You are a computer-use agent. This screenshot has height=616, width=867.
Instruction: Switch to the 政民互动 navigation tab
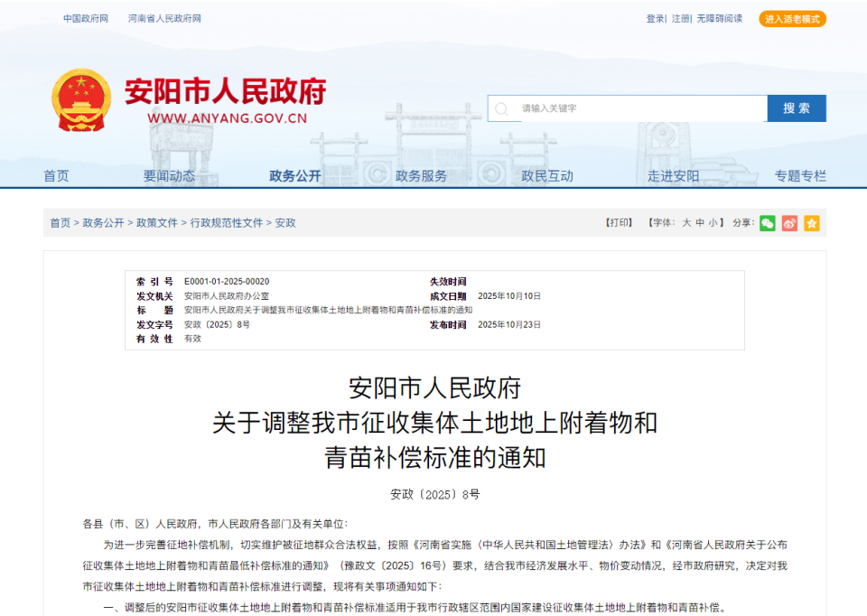point(547,176)
